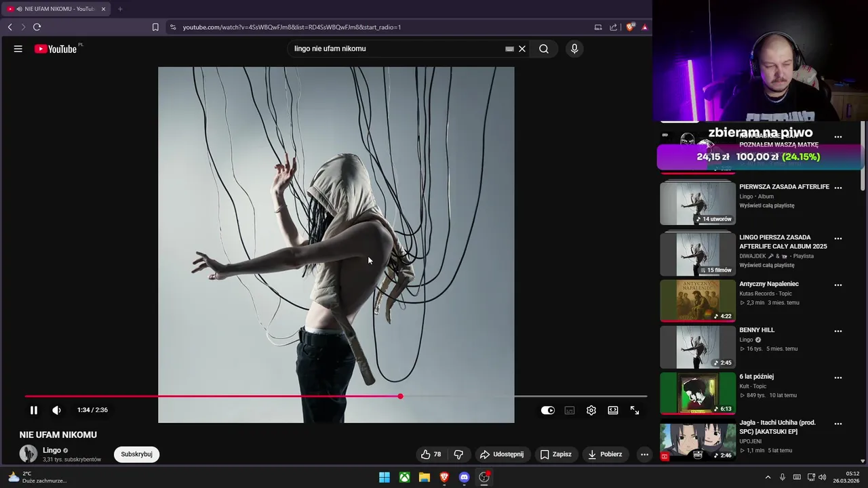Click the cast/media icon in address bar
This screenshot has height=488, width=868.
[598, 27]
